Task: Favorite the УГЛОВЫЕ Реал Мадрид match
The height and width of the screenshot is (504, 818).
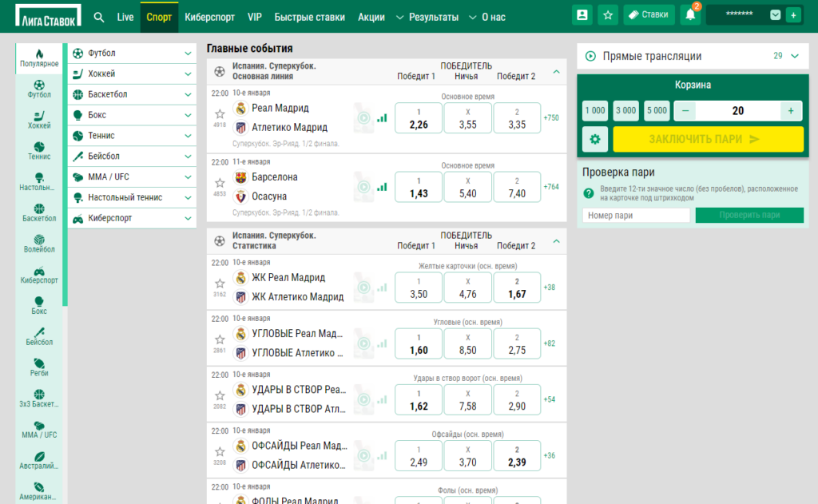Action: 220,339
